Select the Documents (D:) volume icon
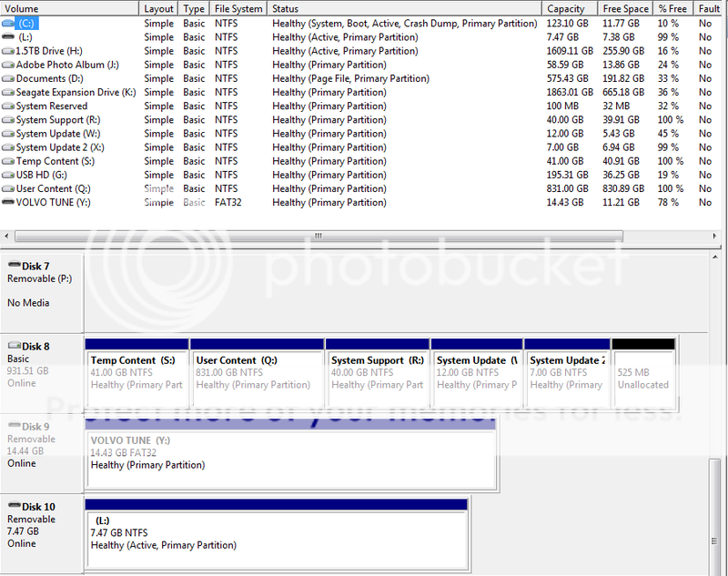Screen dimensions: 728x576 coord(9,78)
